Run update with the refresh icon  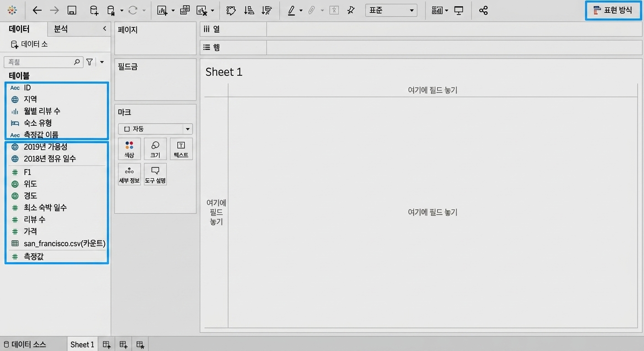pyautogui.click(x=133, y=10)
